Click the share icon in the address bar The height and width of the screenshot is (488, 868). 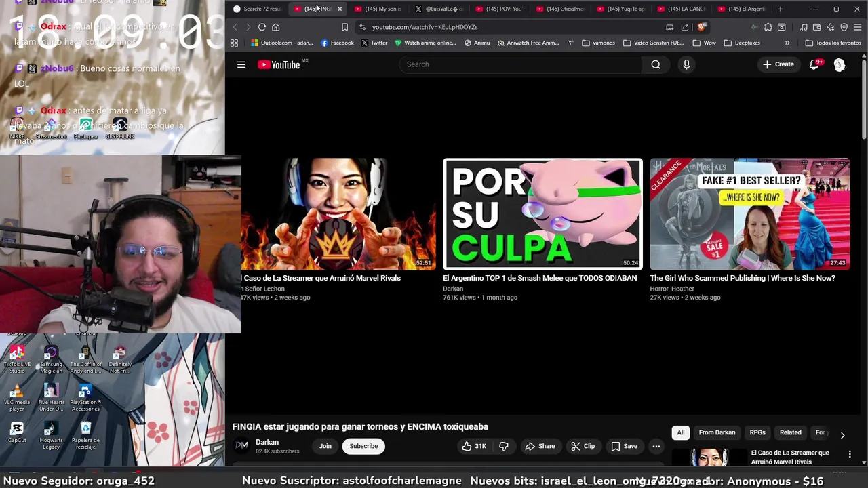(x=685, y=27)
